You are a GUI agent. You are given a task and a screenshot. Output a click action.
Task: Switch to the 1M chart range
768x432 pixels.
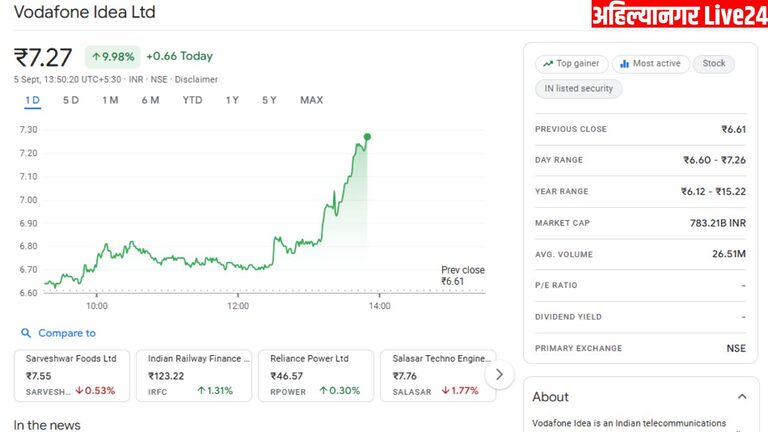point(110,100)
